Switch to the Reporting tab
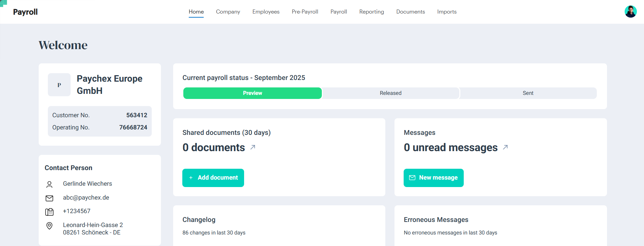Image resolution: width=644 pixels, height=246 pixels. coord(371,12)
